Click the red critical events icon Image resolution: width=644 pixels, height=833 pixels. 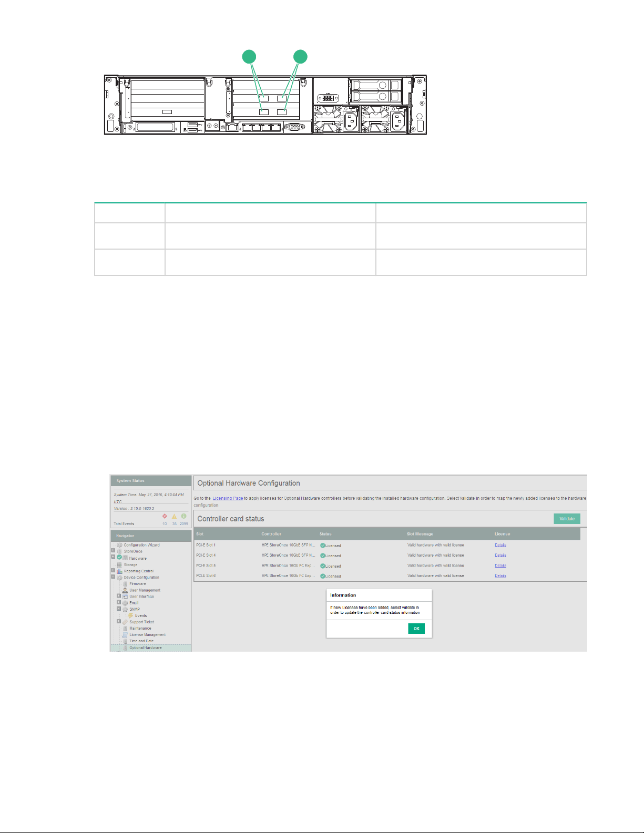pos(165,516)
